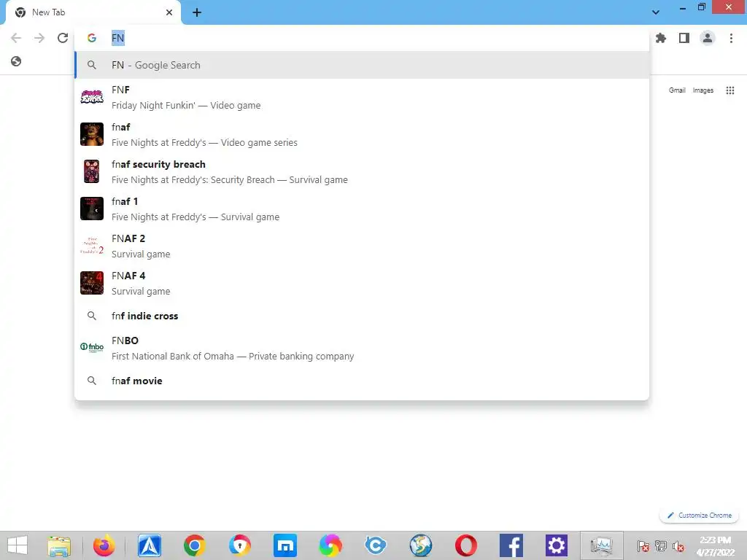Choose FNBO First National Bank suggestion
Image resolution: width=747 pixels, height=560 pixels.
(362, 348)
